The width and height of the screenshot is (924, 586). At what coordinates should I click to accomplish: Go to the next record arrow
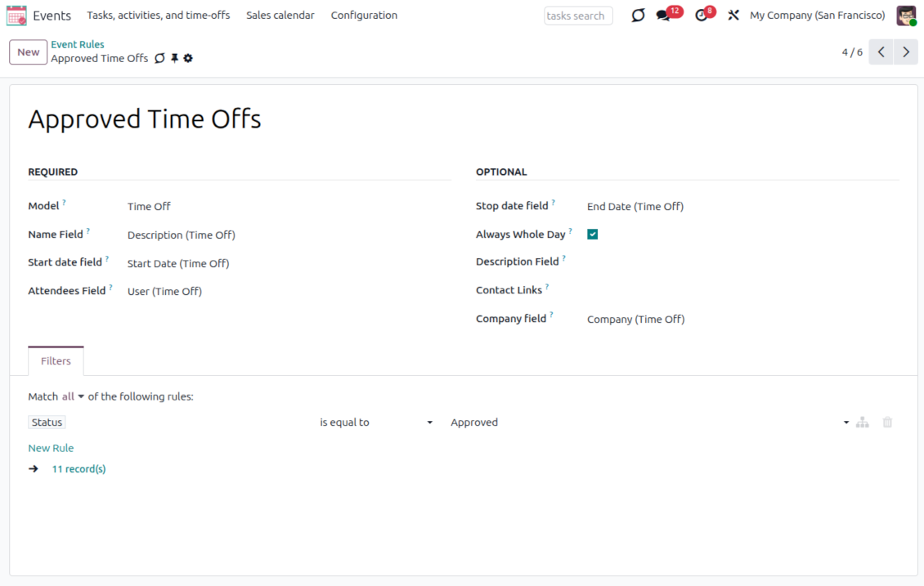[x=905, y=52]
